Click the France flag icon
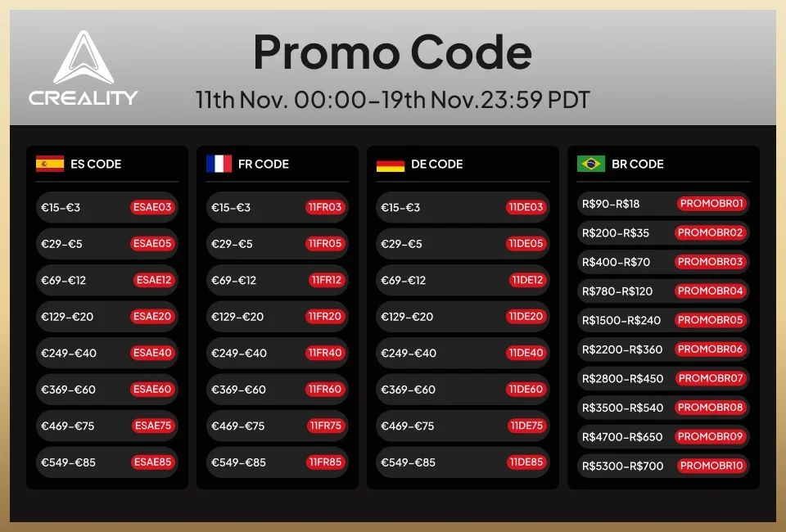 [x=219, y=164]
